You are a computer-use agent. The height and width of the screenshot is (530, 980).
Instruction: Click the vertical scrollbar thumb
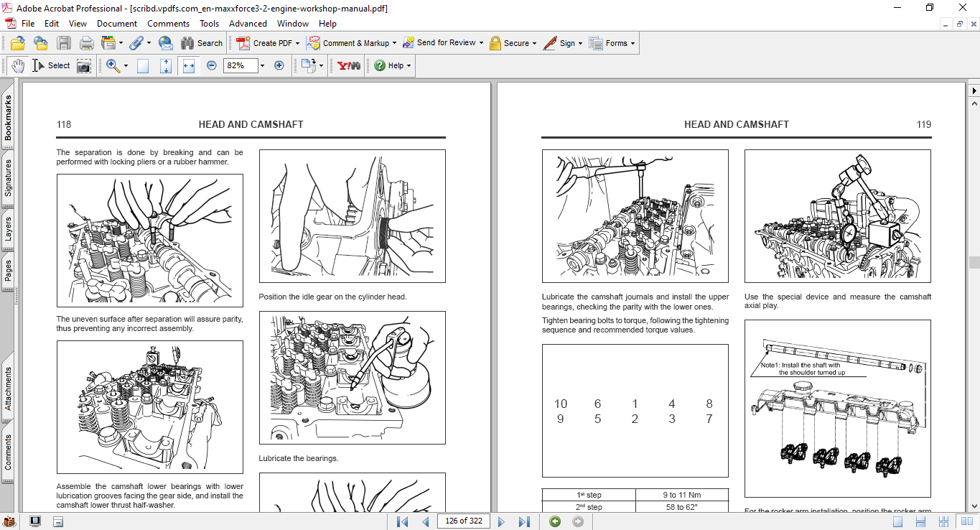click(x=974, y=262)
